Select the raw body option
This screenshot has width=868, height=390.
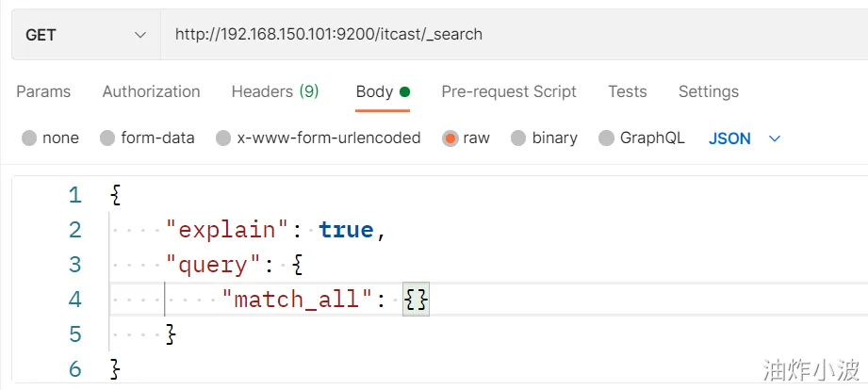(x=450, y=138)
